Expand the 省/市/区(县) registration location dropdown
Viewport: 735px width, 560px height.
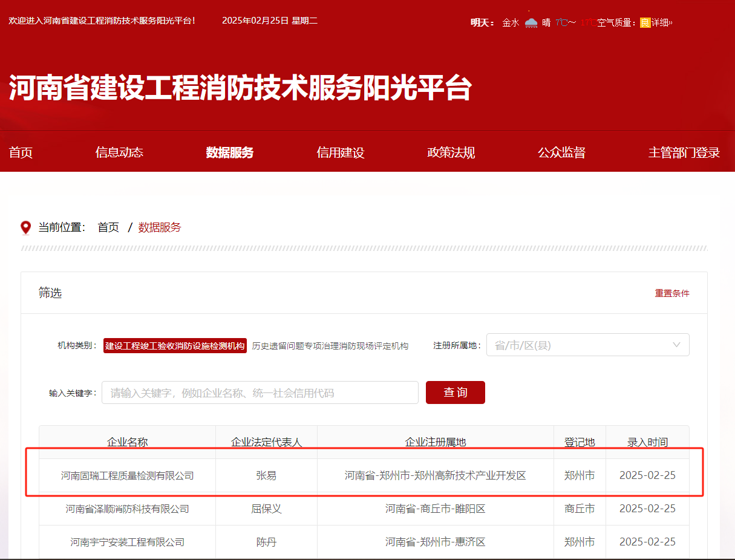[x=581, y=345]
